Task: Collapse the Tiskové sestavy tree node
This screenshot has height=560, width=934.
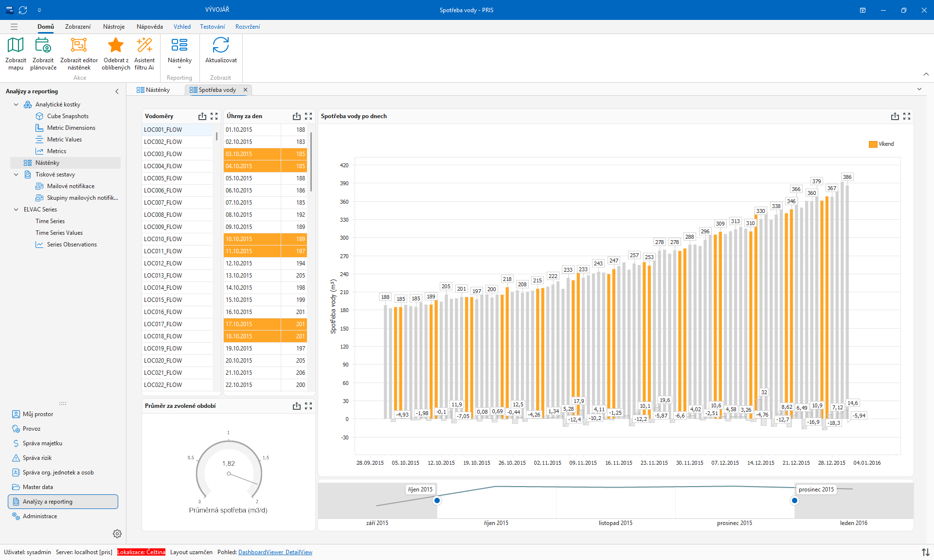Action: coord(16,175)
